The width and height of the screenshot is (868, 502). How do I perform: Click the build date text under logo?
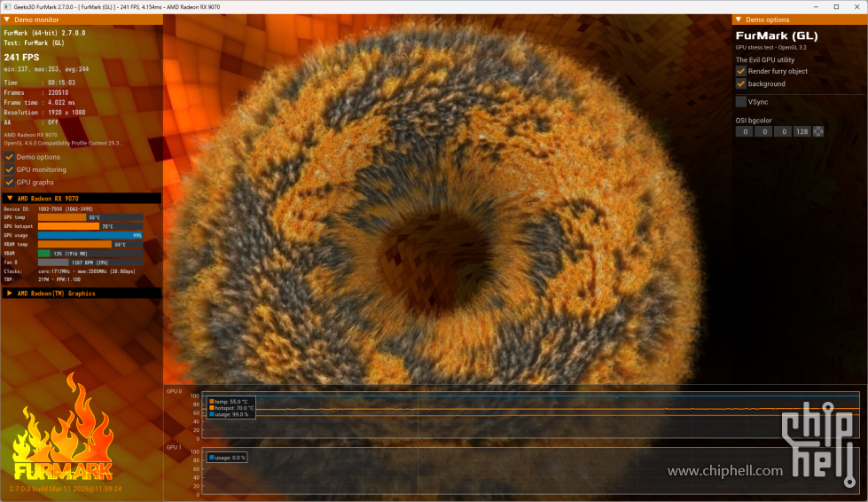pos(66,489)
